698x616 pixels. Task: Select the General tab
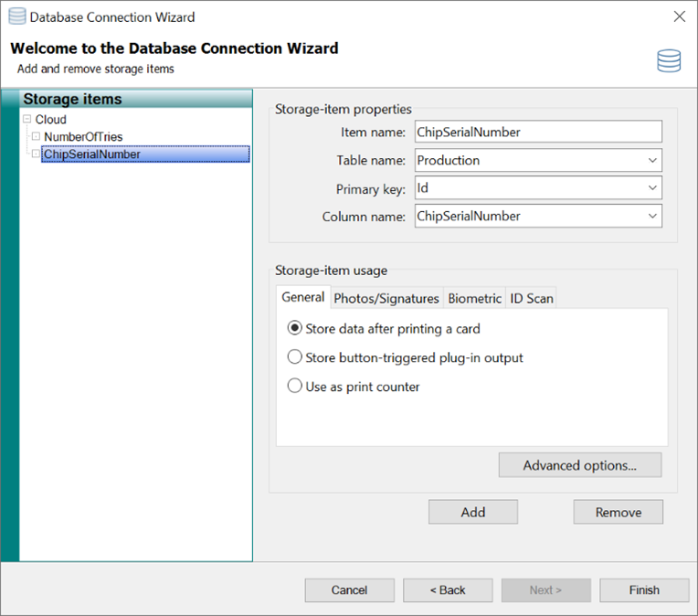(x=302, y=297)
